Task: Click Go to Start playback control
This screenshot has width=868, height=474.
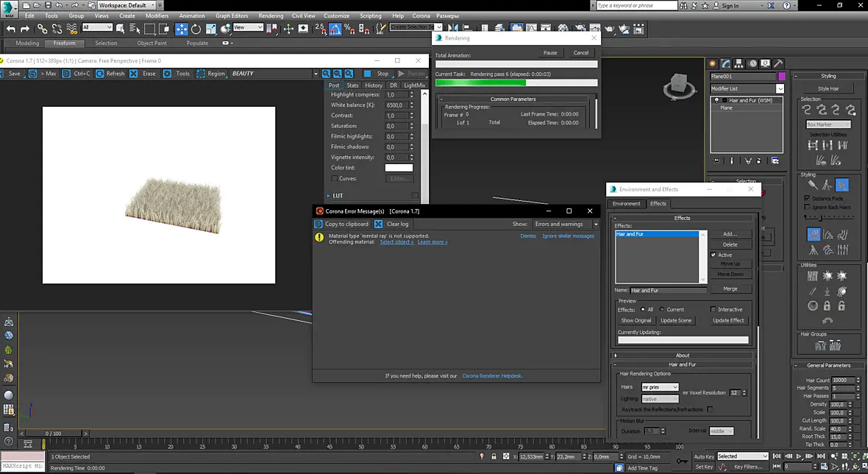Action: 777,456
